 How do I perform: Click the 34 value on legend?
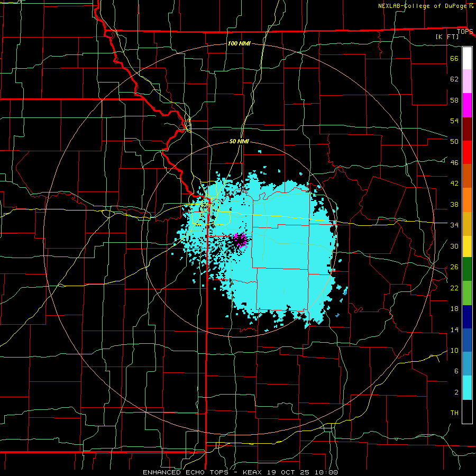(x=454, y=225)
